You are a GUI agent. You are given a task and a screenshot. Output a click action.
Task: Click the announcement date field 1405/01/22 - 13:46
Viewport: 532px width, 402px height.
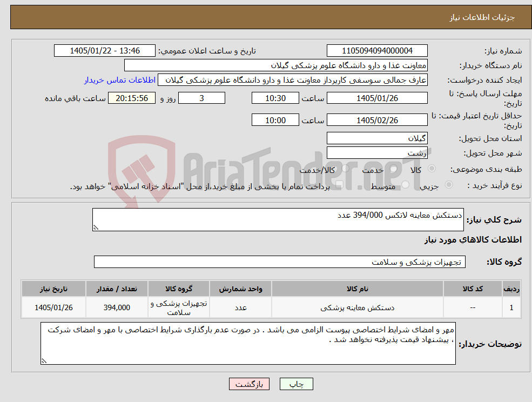coord(104,51)
